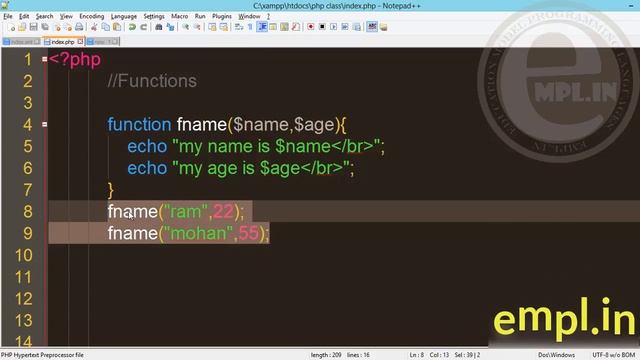Screen dimensions: 640x360
Task: Click line number 12 in the margin
Action: 24,299
